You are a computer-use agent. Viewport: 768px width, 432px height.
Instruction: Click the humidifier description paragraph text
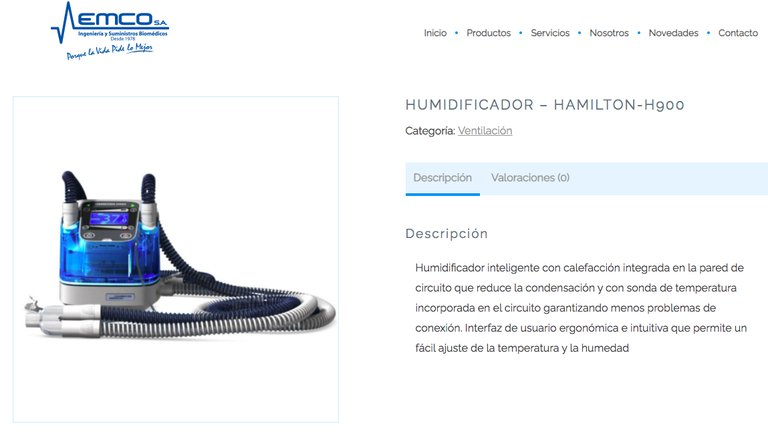581,308
